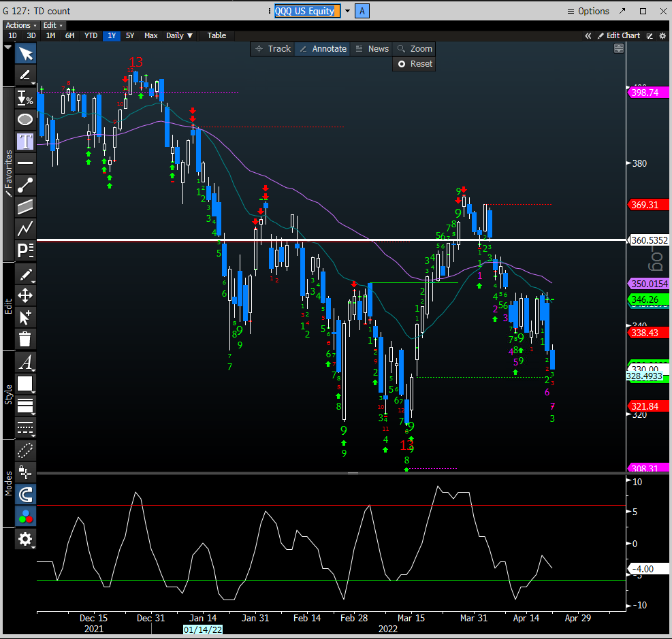Select the 5Y time range
The width and height of the screenshot is (672, 639).
(x=130, y=35)
